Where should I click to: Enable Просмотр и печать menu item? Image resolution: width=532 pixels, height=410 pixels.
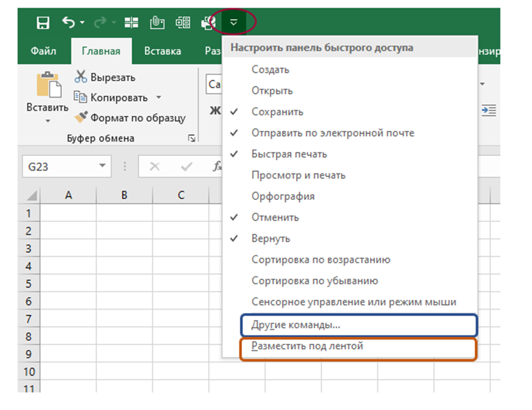tap(350, 175)
